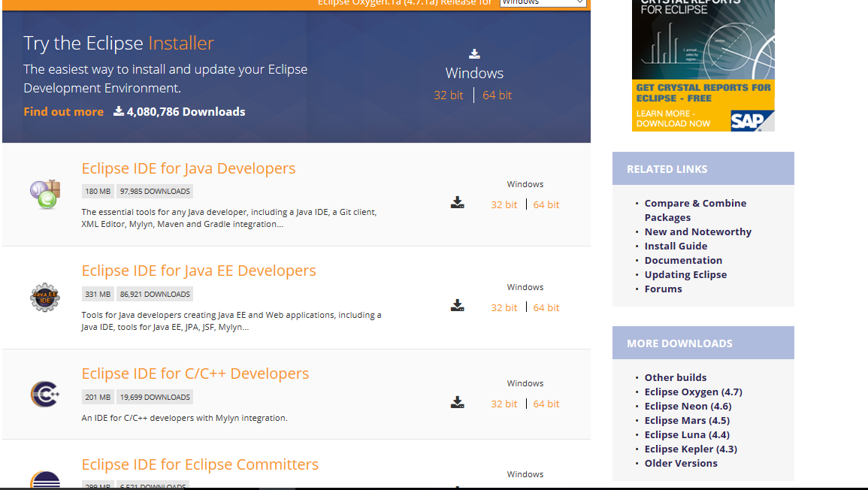
Task: Click the 97,985 DOWNLOADS badge
Action: (x=155, y=192)
